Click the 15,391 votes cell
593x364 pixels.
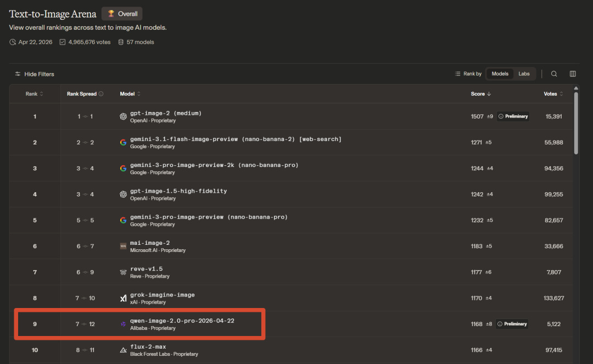coord(553,116)
